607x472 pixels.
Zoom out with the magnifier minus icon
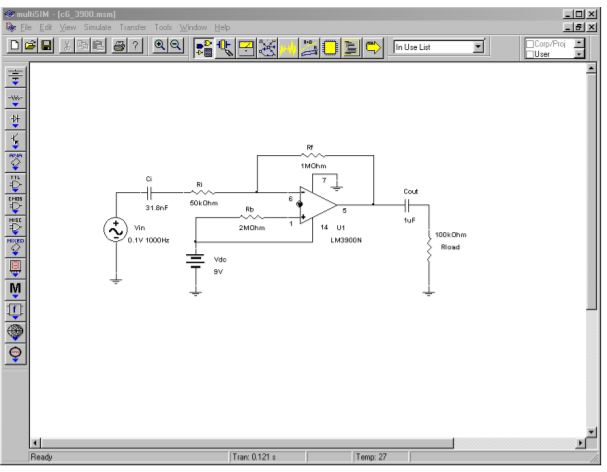coord(176,47)
